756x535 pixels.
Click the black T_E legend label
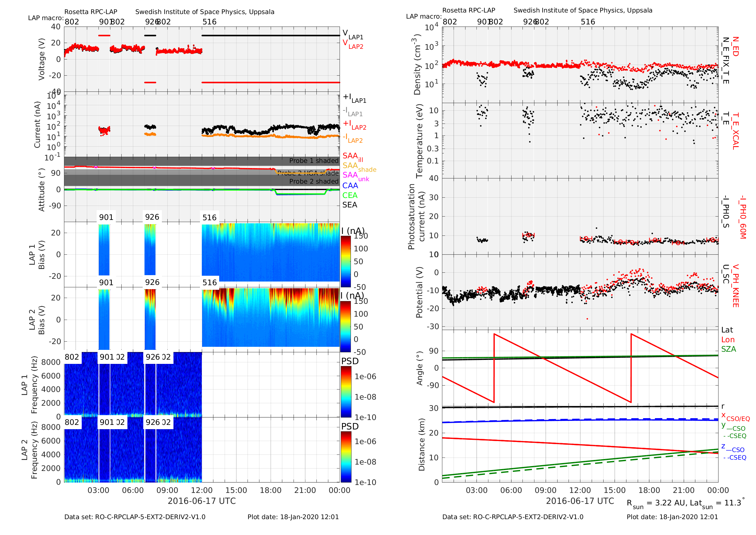[x=726, y=119]
